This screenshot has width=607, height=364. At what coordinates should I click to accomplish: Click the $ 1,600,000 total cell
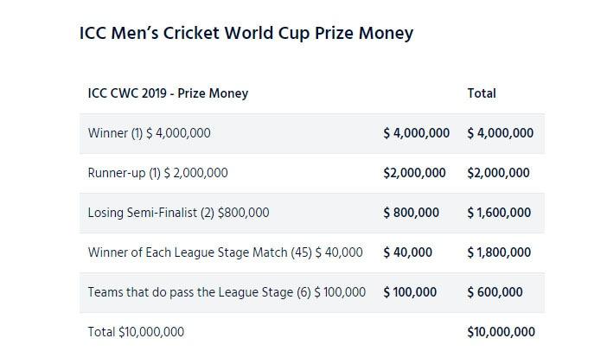point(499,213)
